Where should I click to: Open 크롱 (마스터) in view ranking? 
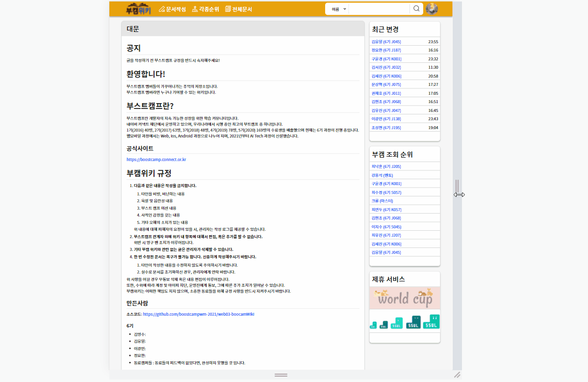pos(382,201)
